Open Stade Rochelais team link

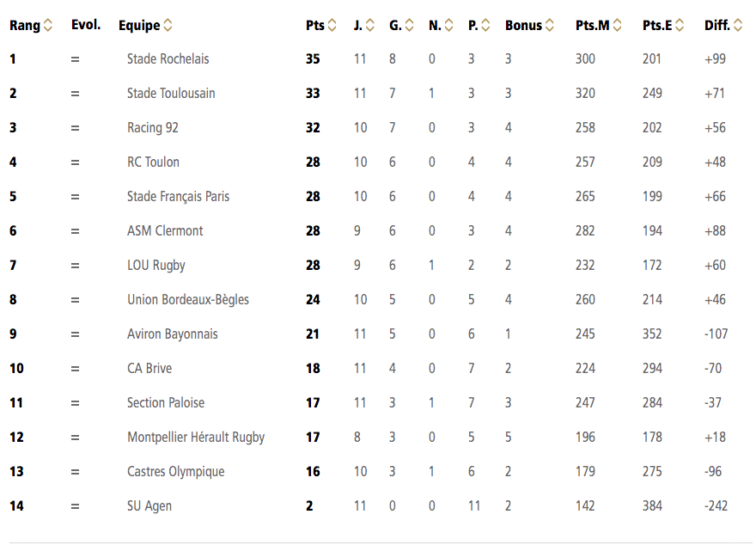tap(168, 58)
